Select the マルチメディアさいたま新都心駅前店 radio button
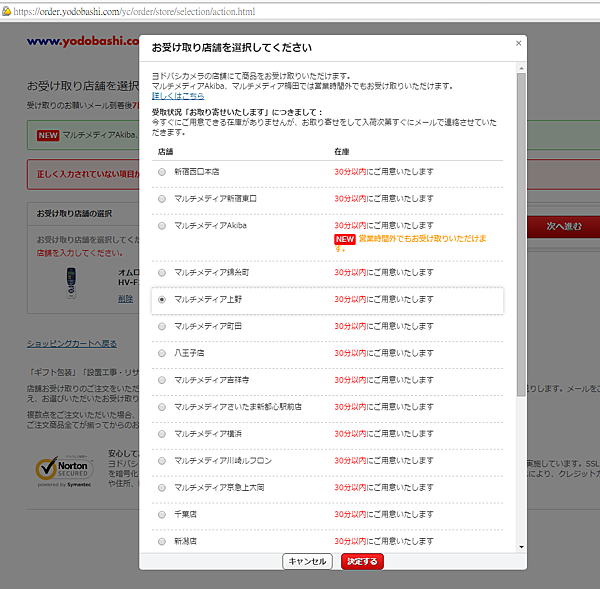 [162, 407]
